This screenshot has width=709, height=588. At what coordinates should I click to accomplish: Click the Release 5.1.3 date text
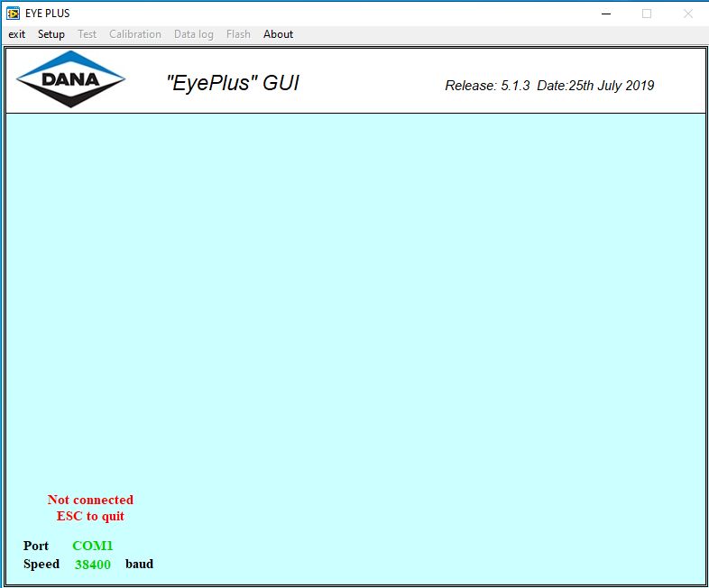[549, 86]
